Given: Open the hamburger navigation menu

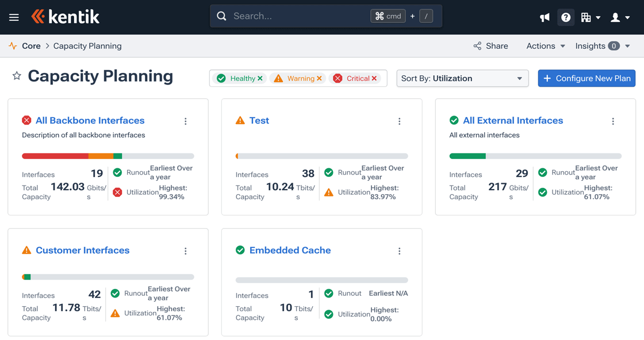Looking at the screenshot, I should tap(15, 17).
